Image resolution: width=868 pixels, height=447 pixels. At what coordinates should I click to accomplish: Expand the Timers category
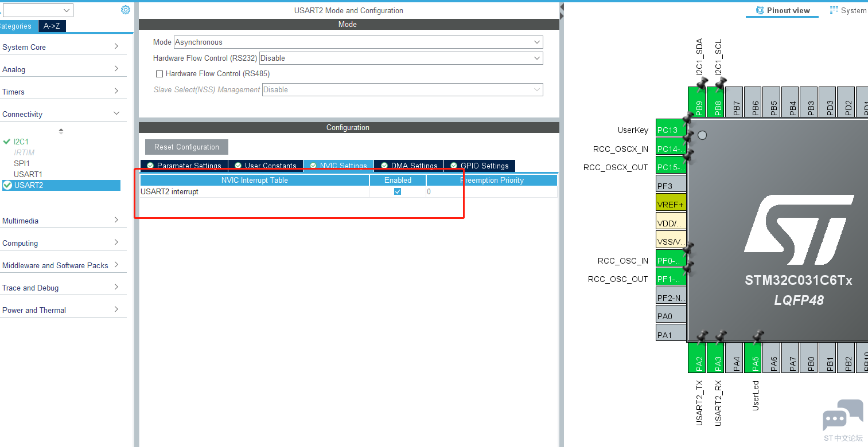(62, 92)
